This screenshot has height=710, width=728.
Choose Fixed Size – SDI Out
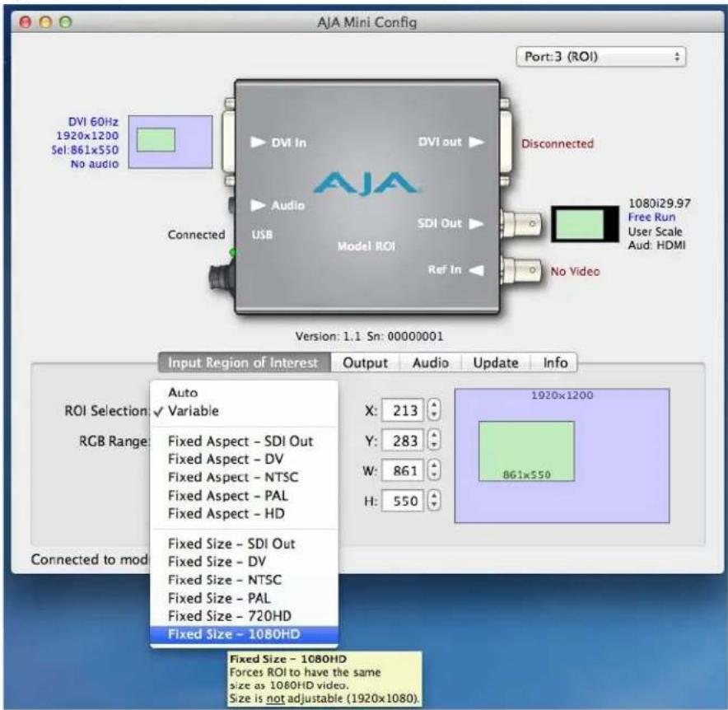tap(245, 544)
